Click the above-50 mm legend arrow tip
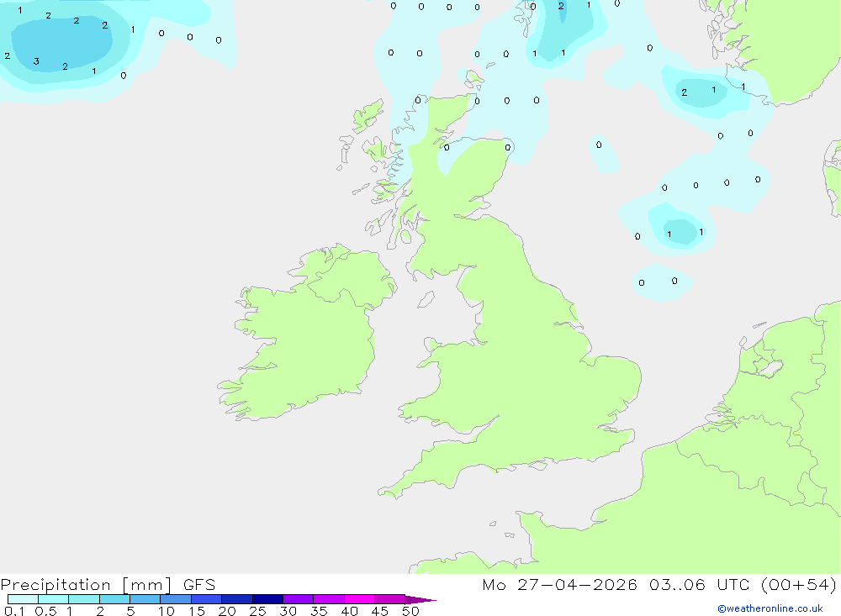Image resolution: width=841 pixels, height=616 pixels. [421, 600]
